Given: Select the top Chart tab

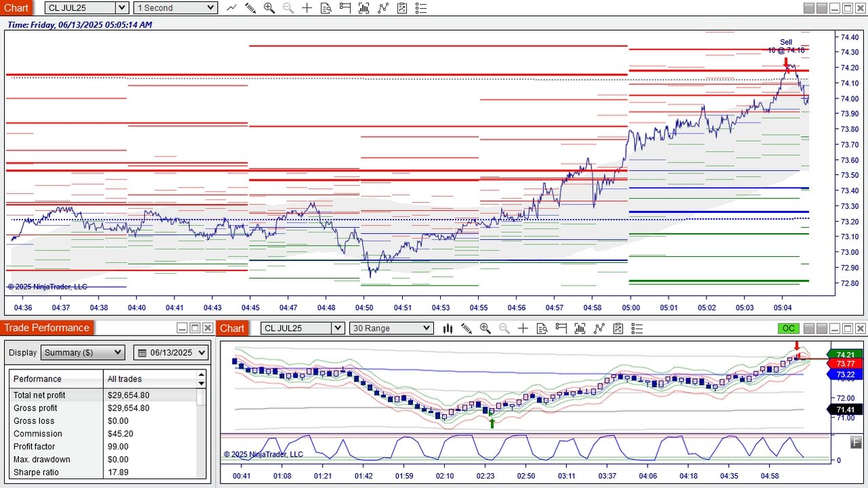Looking at the screenshot, I should point(16,8).
